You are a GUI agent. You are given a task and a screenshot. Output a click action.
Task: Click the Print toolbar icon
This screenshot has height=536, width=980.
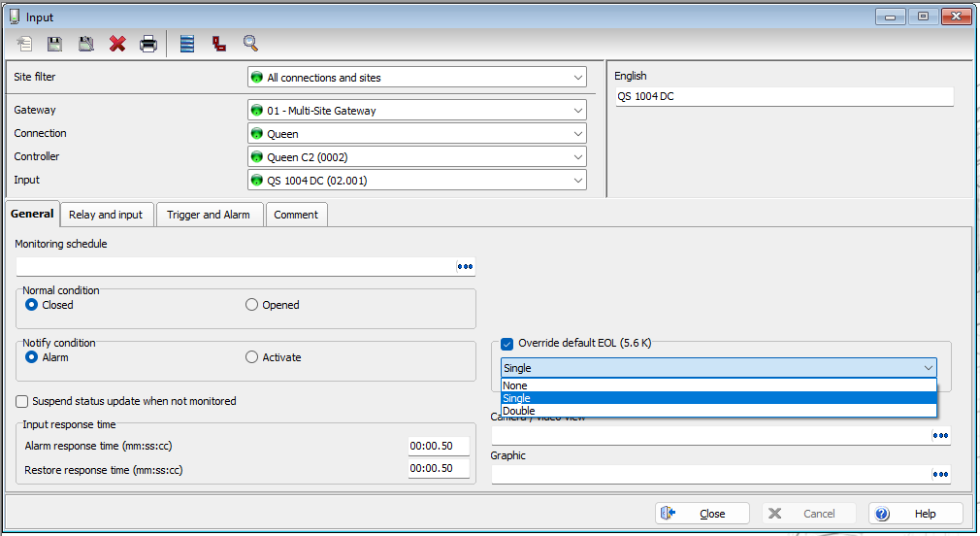point(148,44)
